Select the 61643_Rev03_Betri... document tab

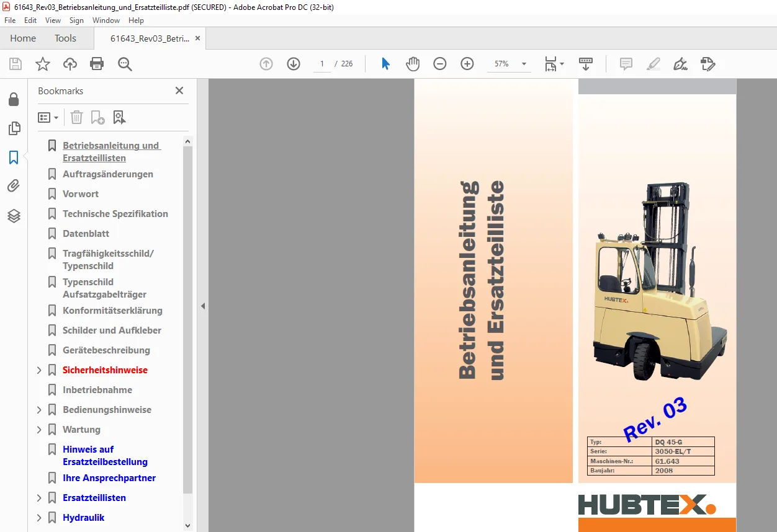pos(150,38)
